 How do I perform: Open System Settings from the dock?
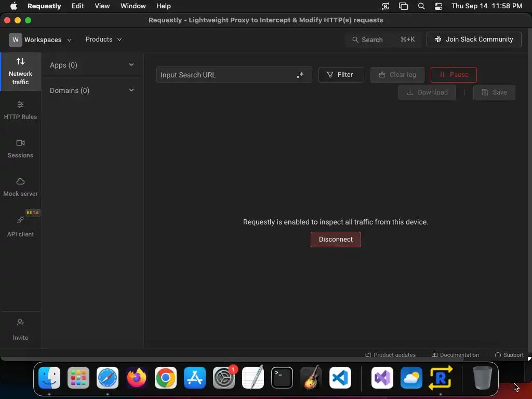click(x=224, y=378)
